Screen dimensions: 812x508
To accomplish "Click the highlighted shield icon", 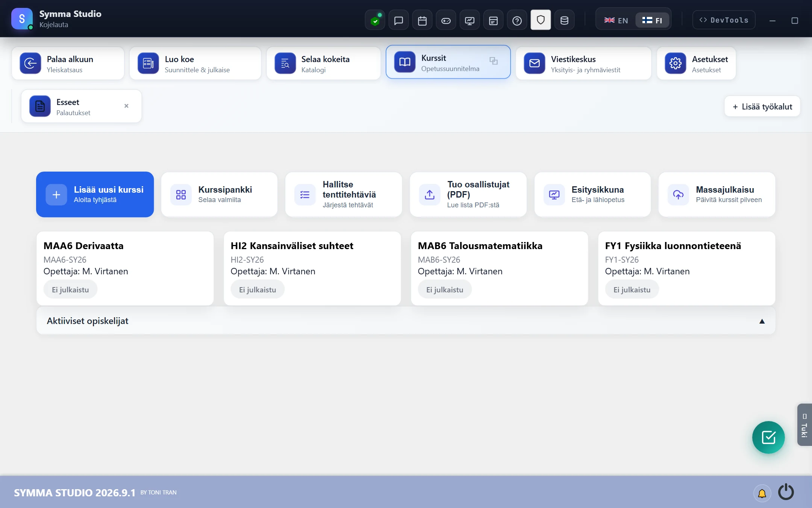I will (541, 20).
